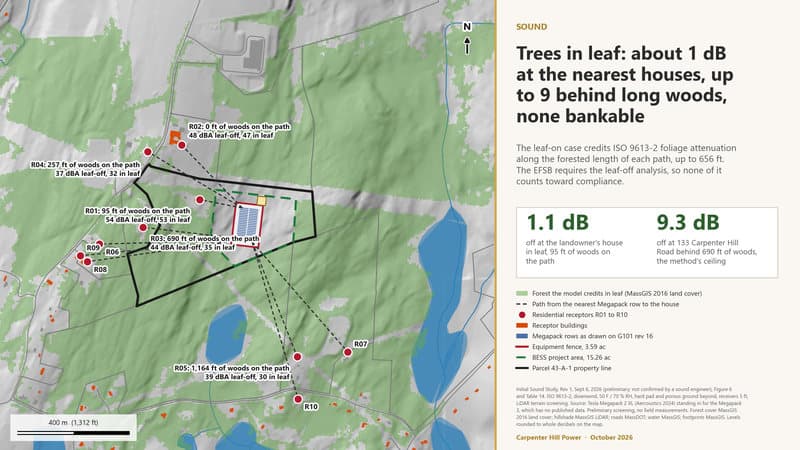Viewport: 800px width, 450px height.
Task: Click 'Megapack rows as drawn on G101' legend text
Action: [592, 336]
